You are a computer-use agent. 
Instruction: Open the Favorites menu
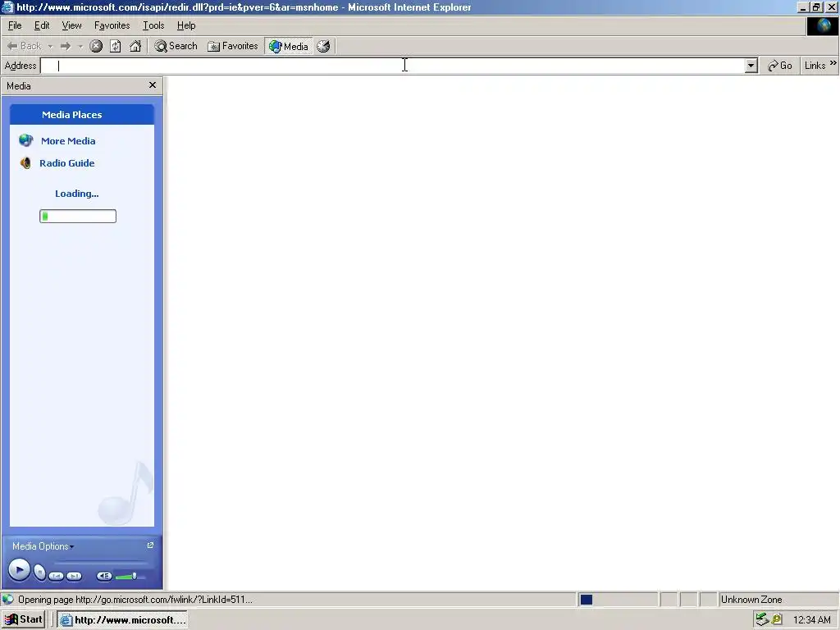[112, 25]
